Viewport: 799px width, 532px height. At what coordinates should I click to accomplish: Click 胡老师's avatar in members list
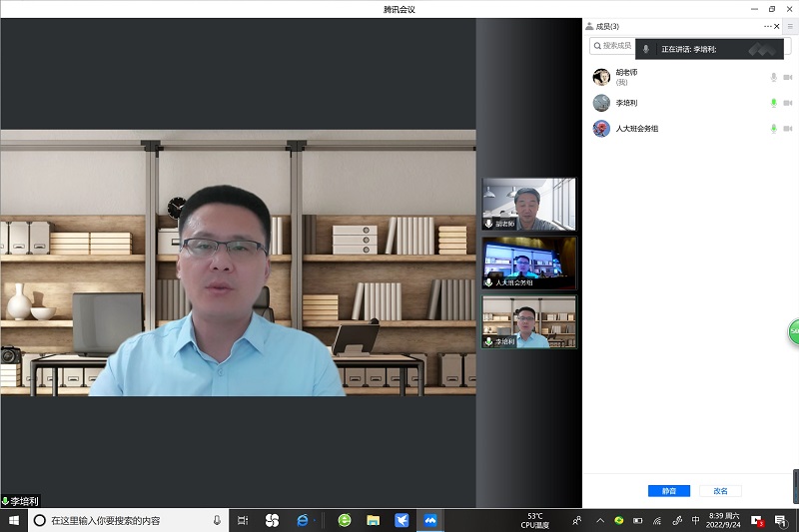coord(601,77)
